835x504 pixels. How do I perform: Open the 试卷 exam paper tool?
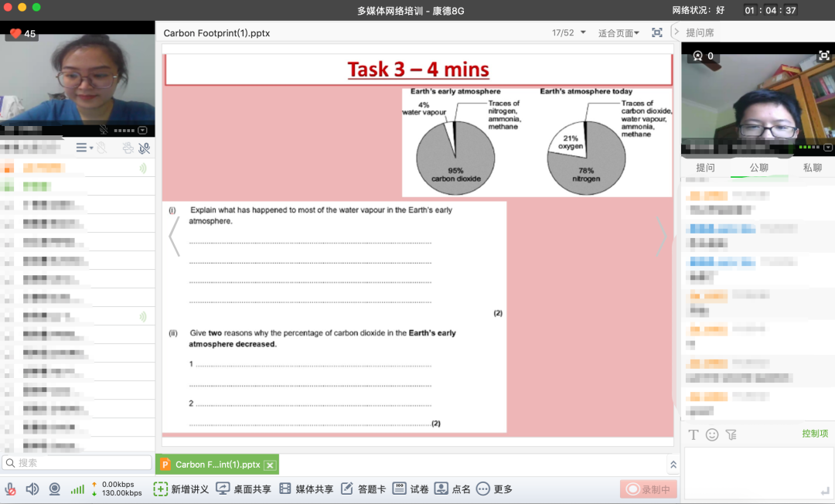pos(411,489)
